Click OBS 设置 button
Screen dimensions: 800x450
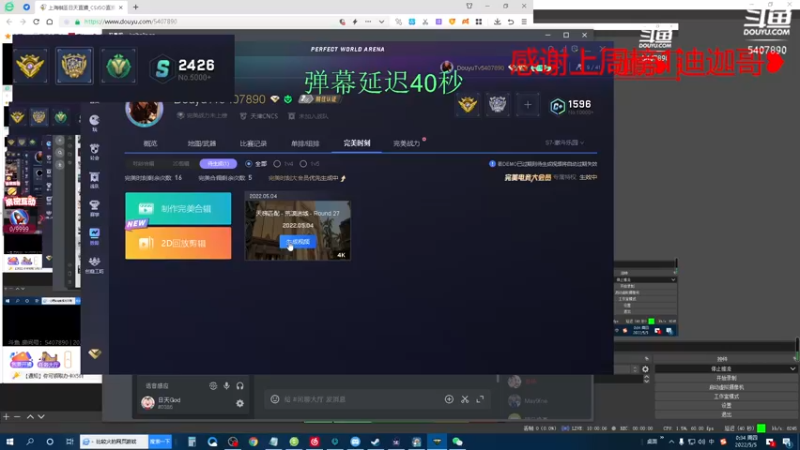726,406
